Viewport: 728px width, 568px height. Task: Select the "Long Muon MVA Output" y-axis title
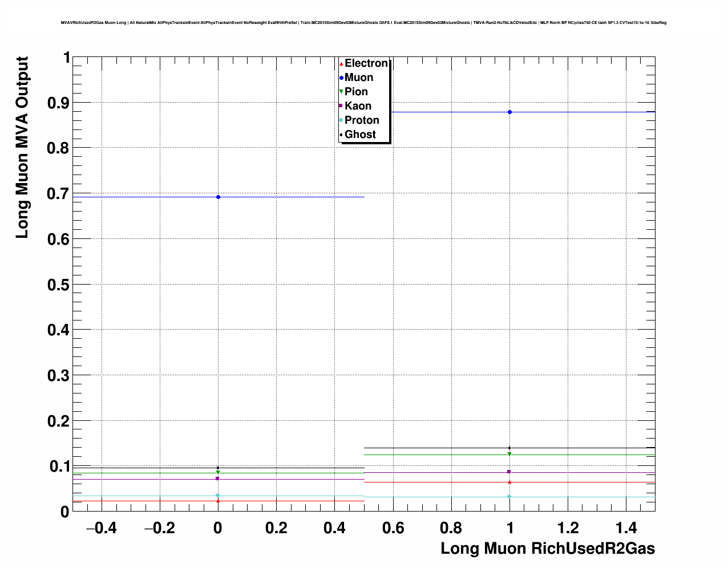click(22, 147)
